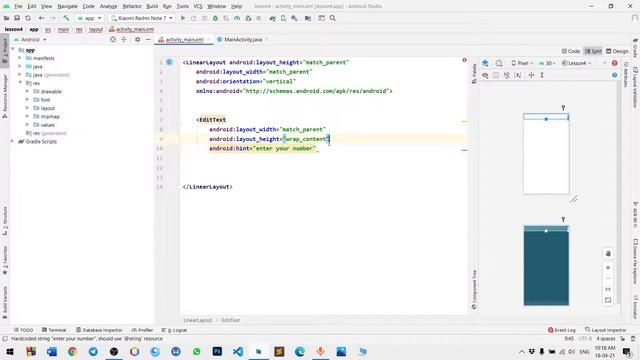Screen dimensions: 640x360
Task: Click the layout breadcrumb in navigation bar
Action: pyautogui.click(x=96, y=29)
